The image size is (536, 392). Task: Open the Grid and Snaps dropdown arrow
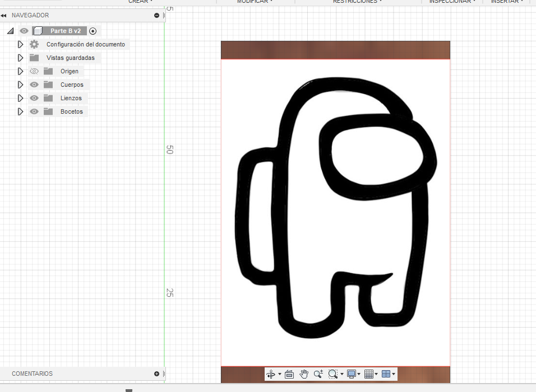pos(376,374)
